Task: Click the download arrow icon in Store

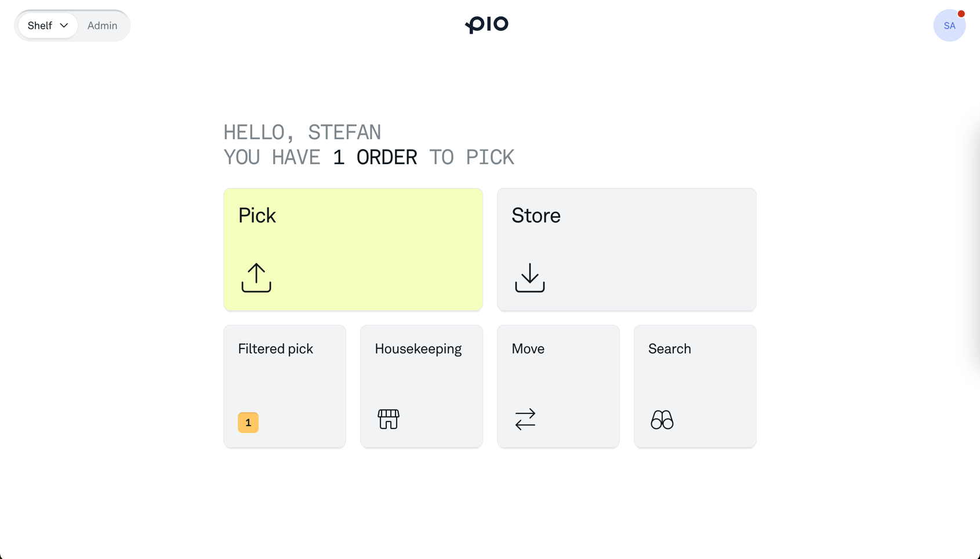Action: (x=529, y=278)
